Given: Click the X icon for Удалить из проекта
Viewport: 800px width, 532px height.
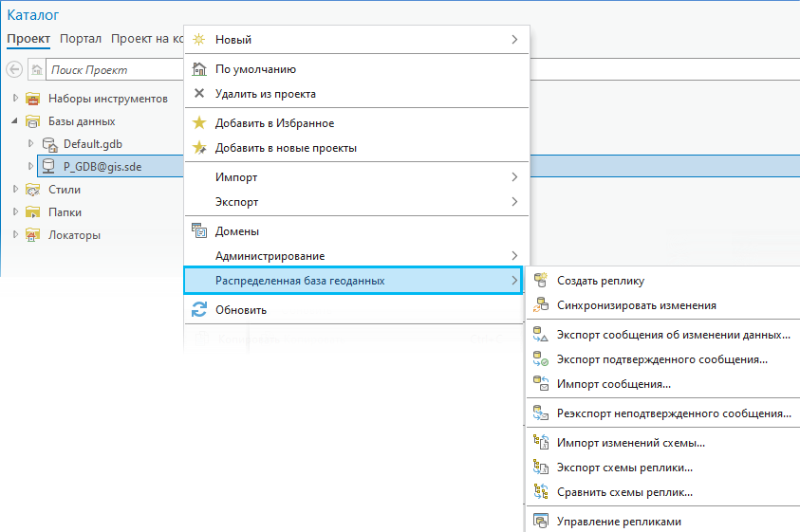Looking at the screenshot, I should (x=199, y=93).
